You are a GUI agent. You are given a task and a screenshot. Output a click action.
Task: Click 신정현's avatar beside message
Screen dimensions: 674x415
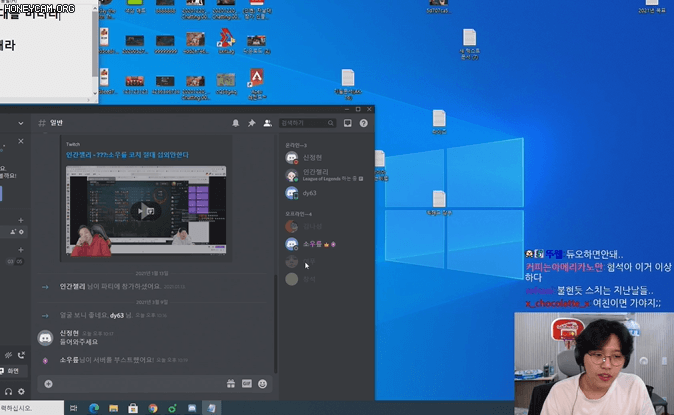tap(46, 338)
